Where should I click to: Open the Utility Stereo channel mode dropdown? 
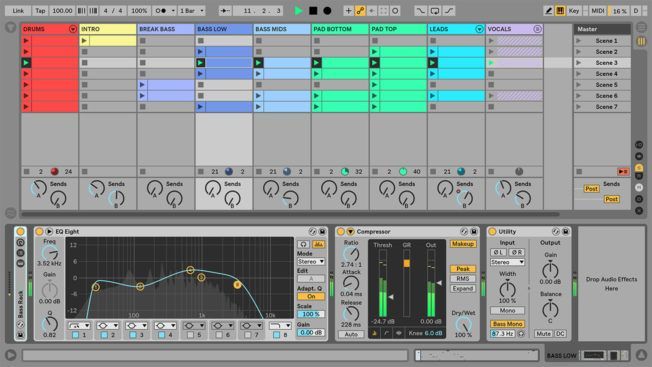(507, 262)
